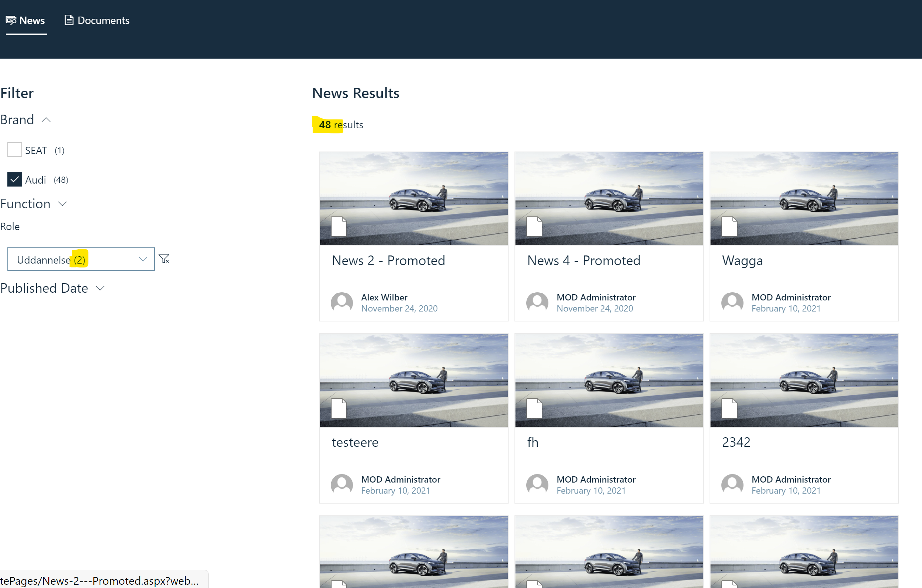
Task: Clear the Role filter using the funnel icon
Action: tap(164, 259)
